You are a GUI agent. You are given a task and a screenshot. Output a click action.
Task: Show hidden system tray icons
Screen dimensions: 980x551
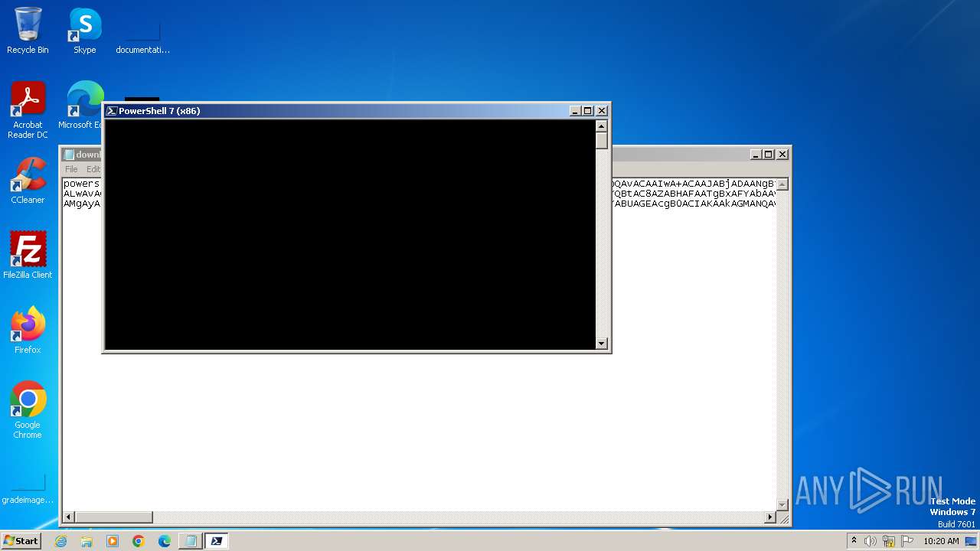[x=854, y=540]
